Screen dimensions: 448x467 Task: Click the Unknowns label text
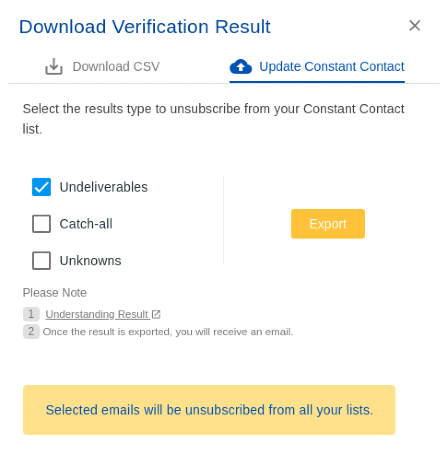90,260
